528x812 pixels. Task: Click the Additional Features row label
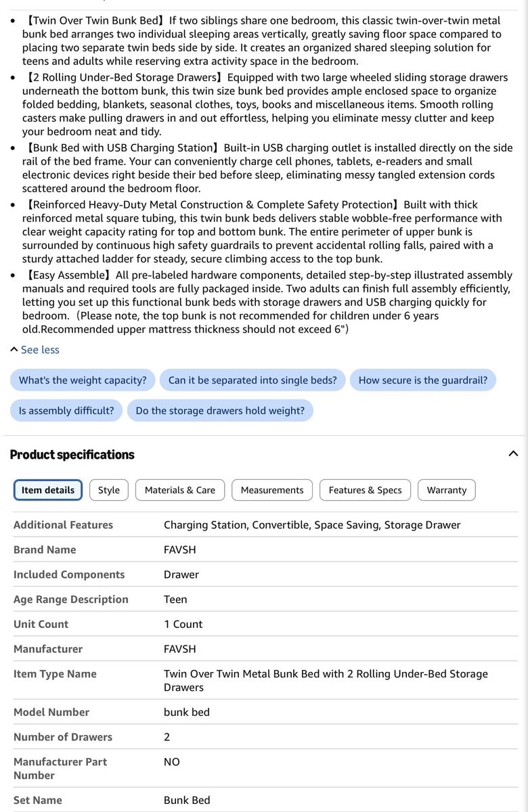point(64,524)
